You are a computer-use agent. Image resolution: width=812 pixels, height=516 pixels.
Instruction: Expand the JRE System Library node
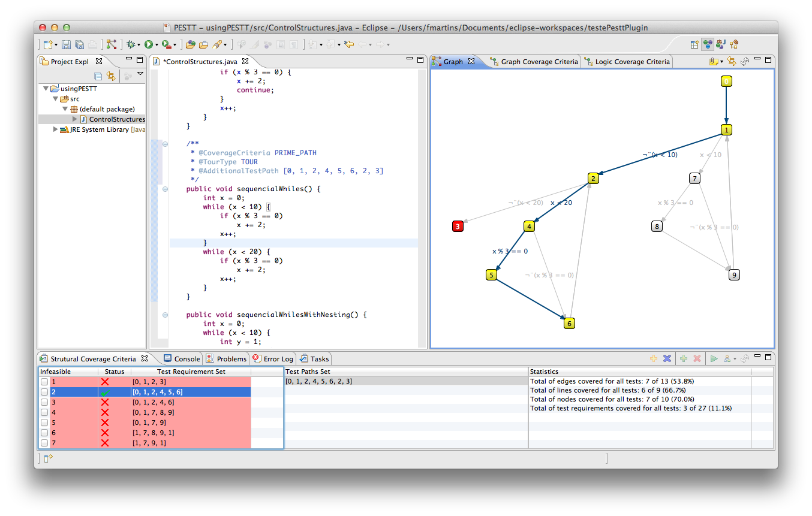pyautogui.click(x=55, y=129)
